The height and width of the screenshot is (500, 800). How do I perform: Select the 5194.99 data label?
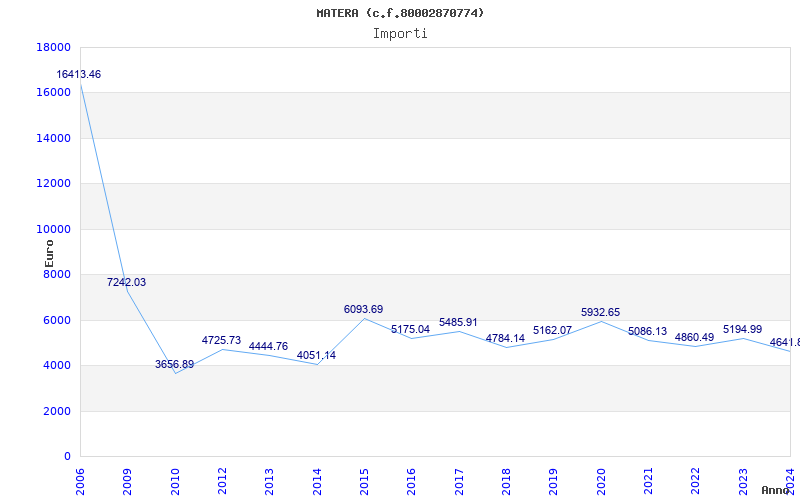(x=742, y=329)
